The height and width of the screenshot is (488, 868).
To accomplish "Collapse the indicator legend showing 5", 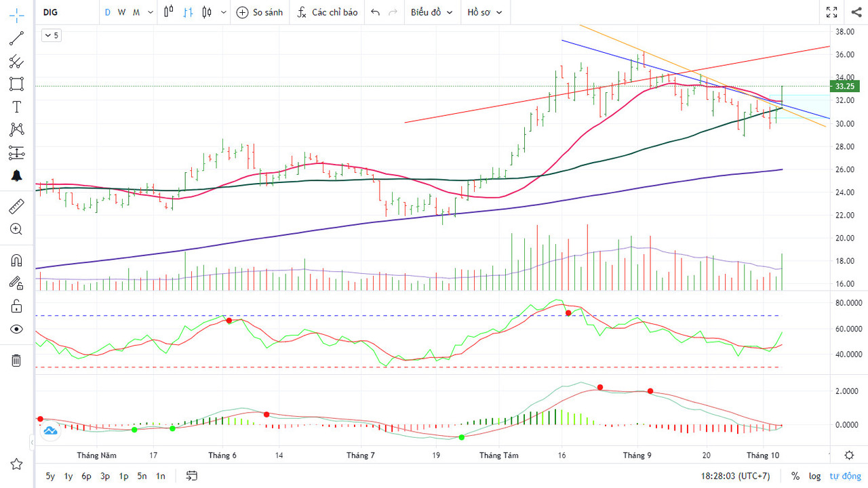I will point(52,35).
